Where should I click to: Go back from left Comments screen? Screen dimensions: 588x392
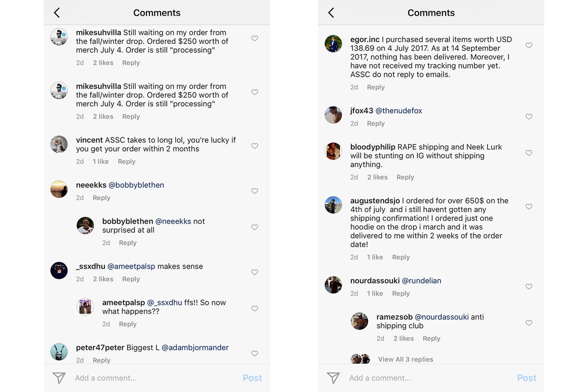coord(57,13)
